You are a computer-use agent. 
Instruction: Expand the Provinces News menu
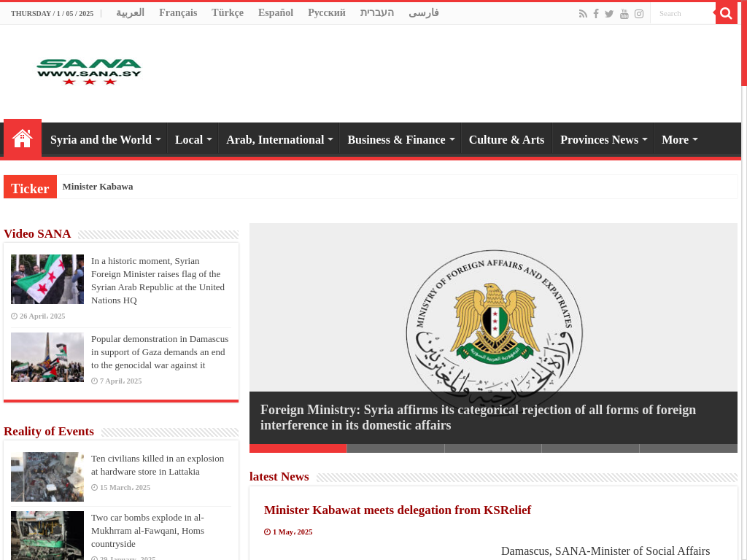tap(603, 139)
